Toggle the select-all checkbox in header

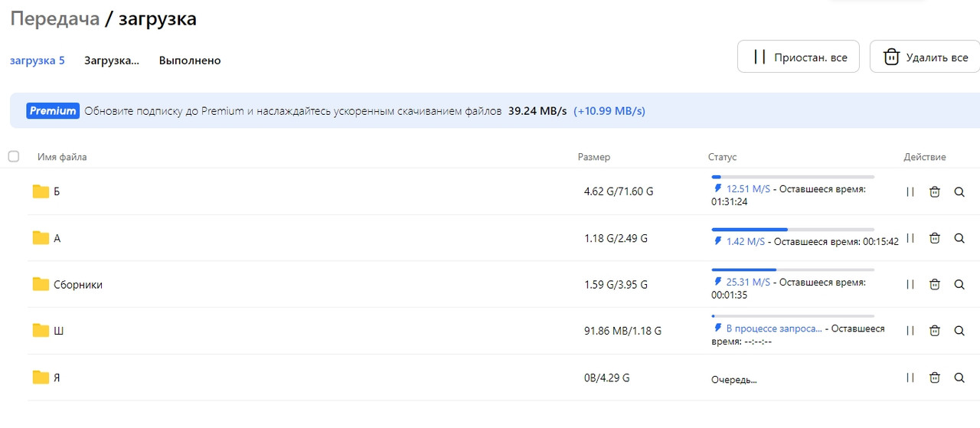pos(14,156)
